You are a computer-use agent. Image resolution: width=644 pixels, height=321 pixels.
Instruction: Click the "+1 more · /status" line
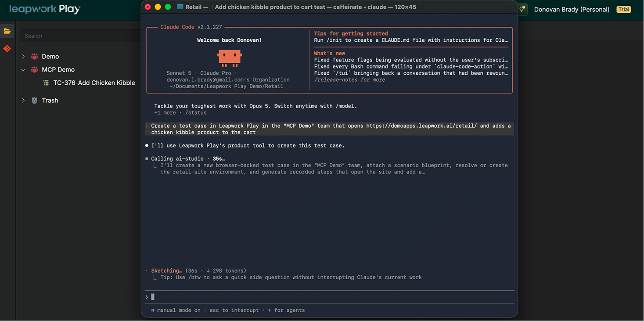coord(180,112)
